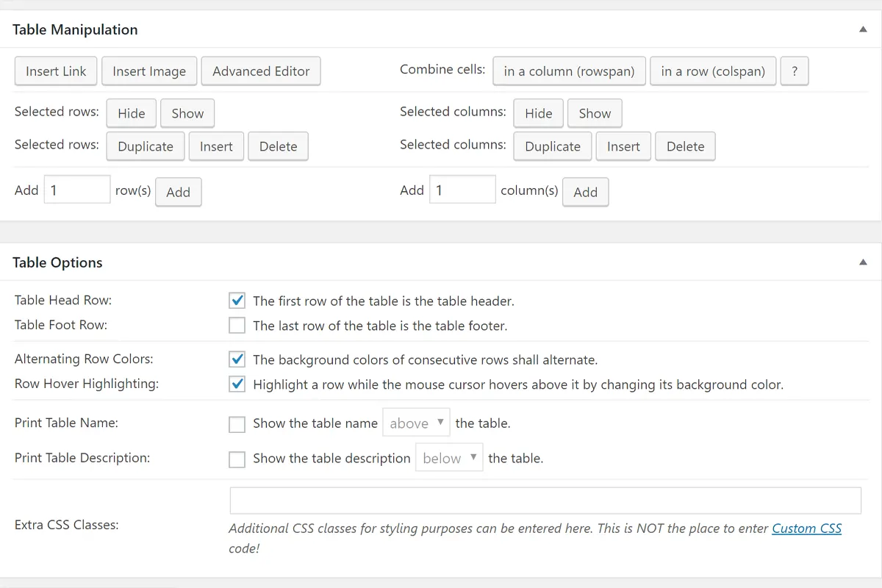The width and height of the screenshot is (882, 588).
Task: Disable the Table Head Row checkbox
Action: 237,301
